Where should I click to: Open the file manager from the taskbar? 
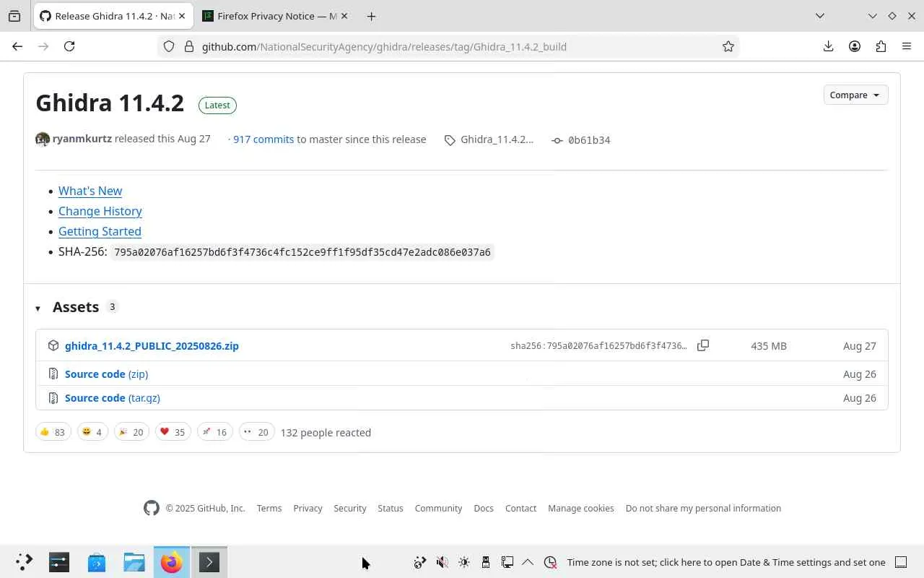134,562
